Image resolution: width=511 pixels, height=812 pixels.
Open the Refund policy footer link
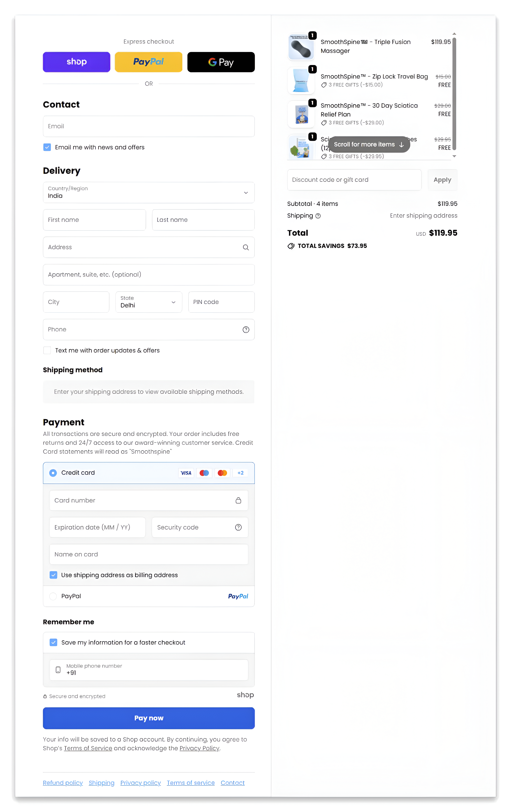click(63, 783)
